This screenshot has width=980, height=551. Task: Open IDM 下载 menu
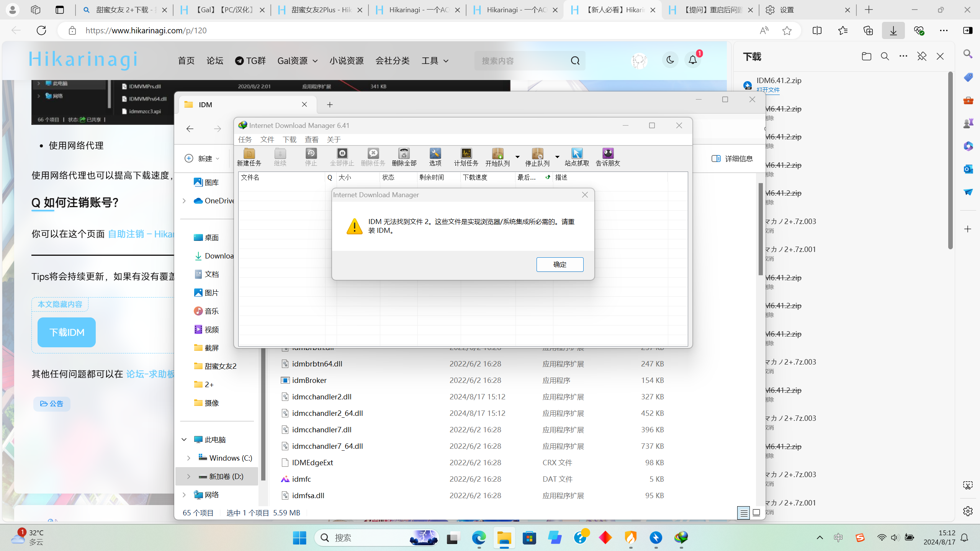point(289,139)
